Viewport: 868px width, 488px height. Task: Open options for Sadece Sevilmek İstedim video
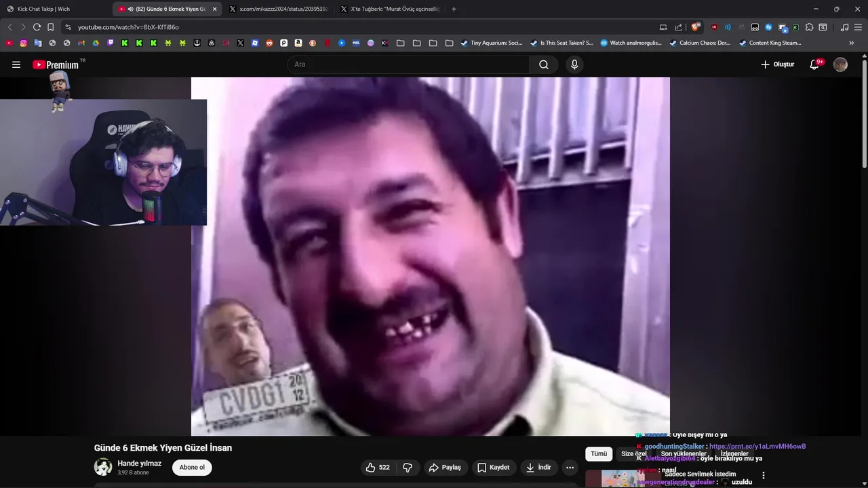[x=763, y=476]
